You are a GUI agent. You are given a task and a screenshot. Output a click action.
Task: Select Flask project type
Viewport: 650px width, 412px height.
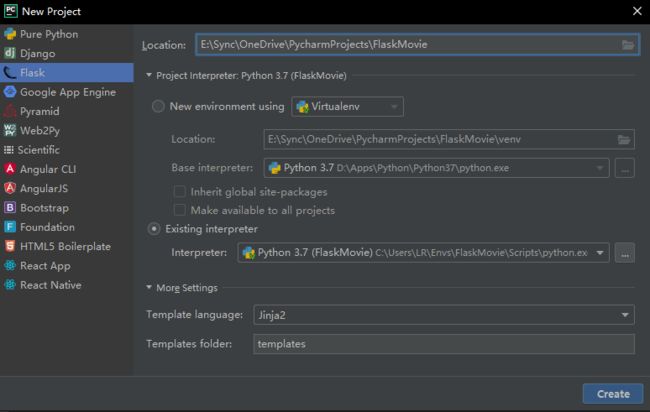coord(67,73)
